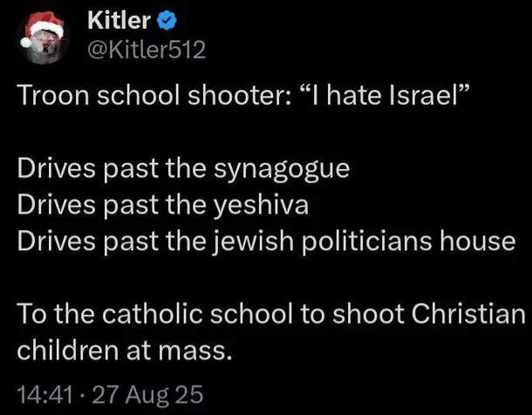Click the line ending with 'synagogue'

click(183, 169)
